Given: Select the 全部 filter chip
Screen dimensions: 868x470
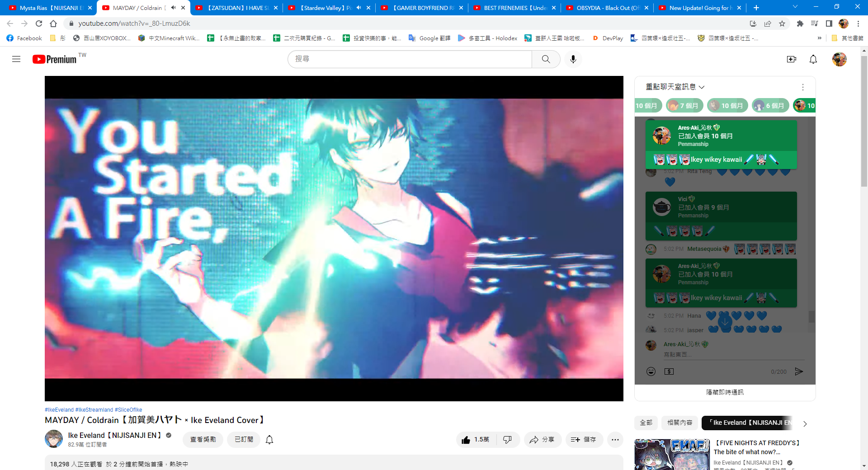Looking at the screenshot, I should pyautogui.click(x=646, y=423).
